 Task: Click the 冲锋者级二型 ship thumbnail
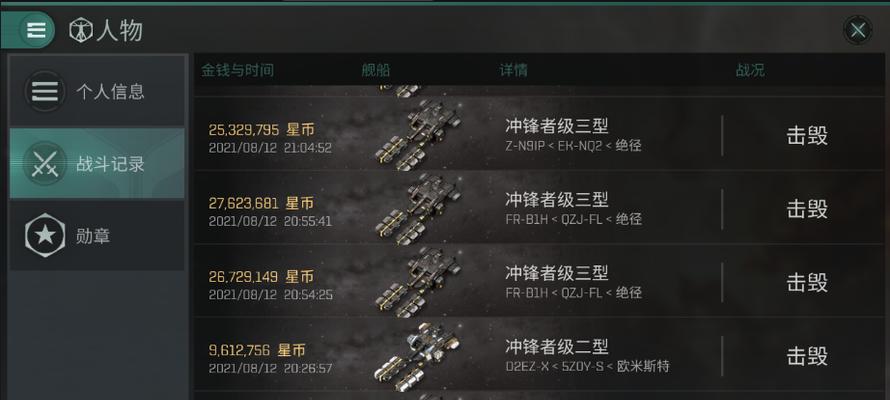tap(418, 356)
